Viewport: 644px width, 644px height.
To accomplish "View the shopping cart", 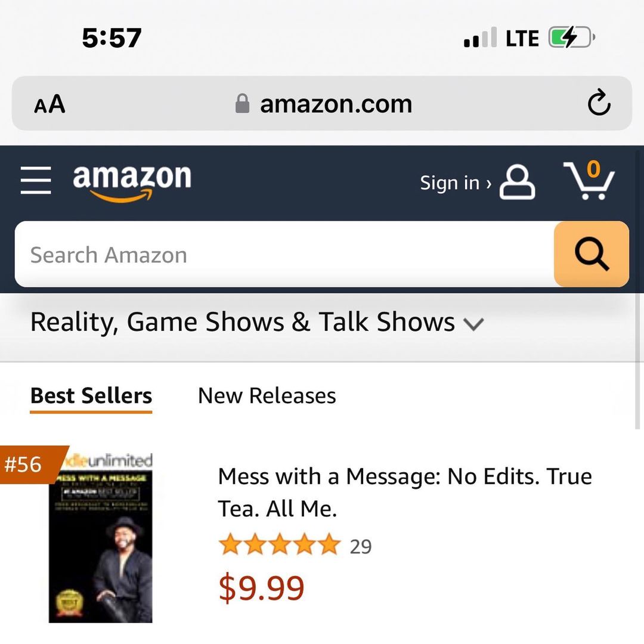I will tap(589, 180).
